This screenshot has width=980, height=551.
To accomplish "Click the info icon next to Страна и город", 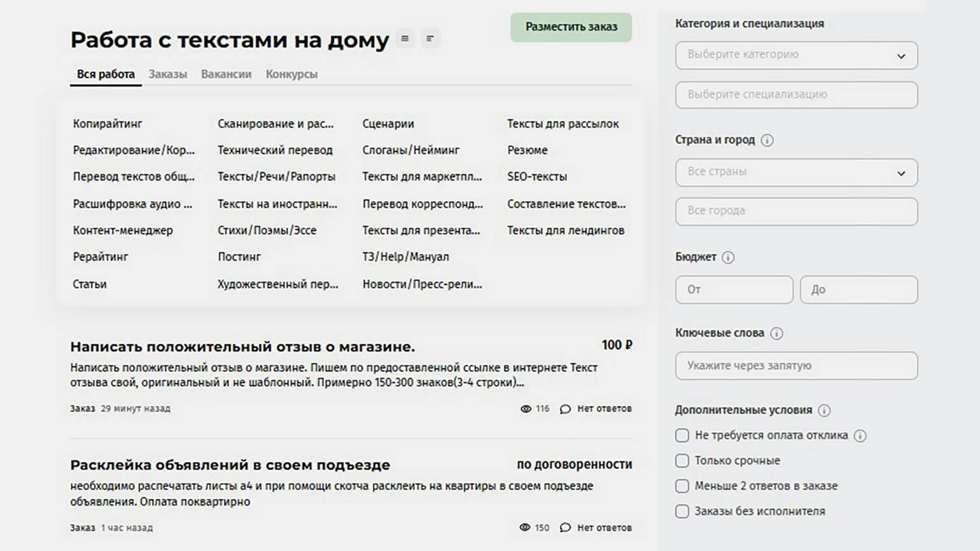I will click(x=767, y=140).
